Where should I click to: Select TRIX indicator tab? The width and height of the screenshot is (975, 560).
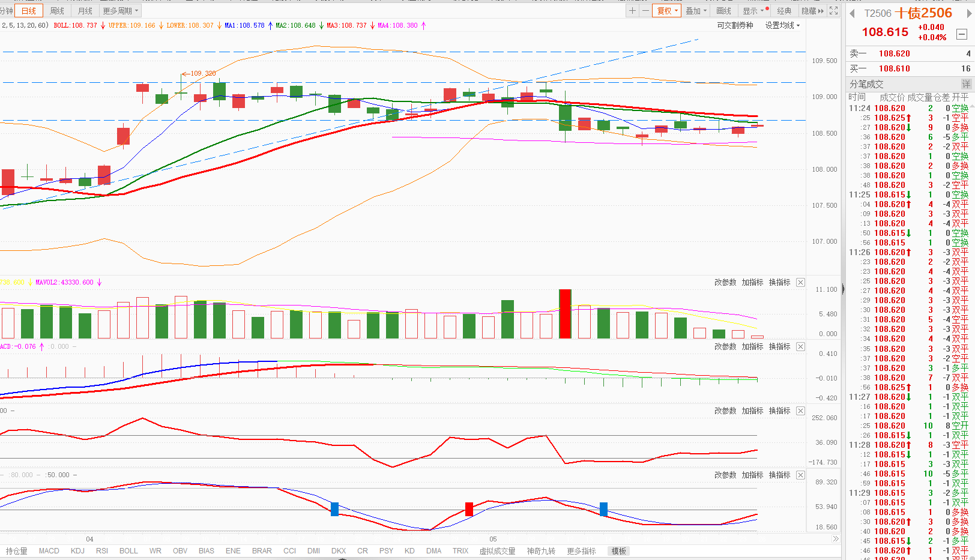460,551
